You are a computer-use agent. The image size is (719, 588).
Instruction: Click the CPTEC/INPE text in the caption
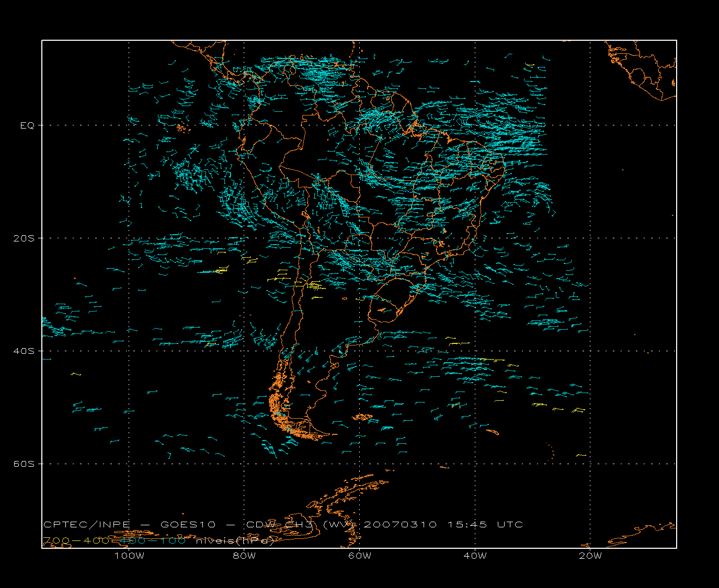(x=87, y=525)
